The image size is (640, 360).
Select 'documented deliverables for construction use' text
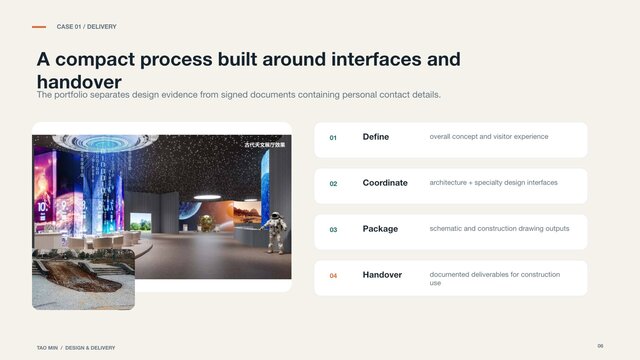(x=495, y=279)
